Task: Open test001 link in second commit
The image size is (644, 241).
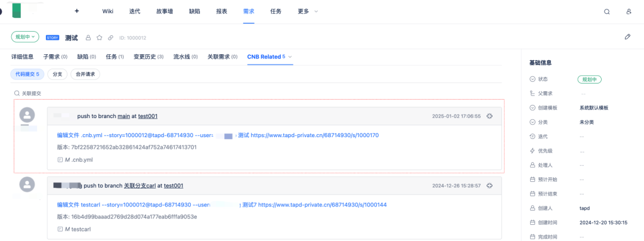Action: click(x=174, y=186)
